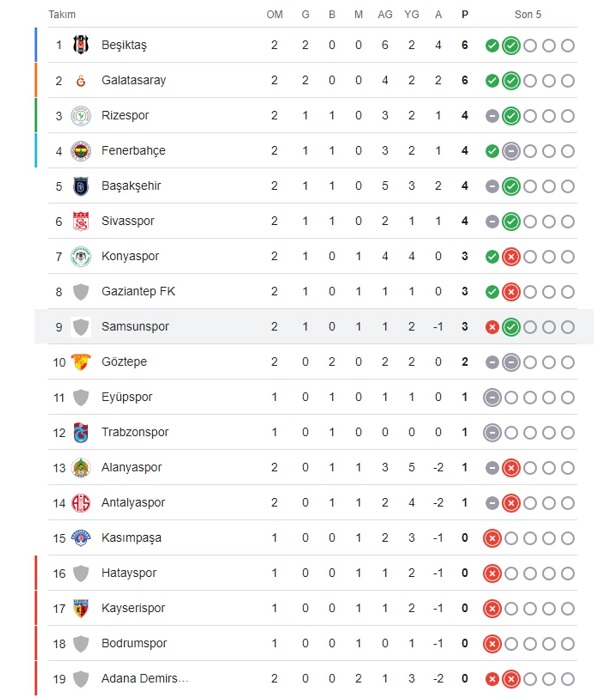Click Adana Demirspor's latest loss indicator
The height and width of the screenshot is (700, 613).
tap(511, 679)
